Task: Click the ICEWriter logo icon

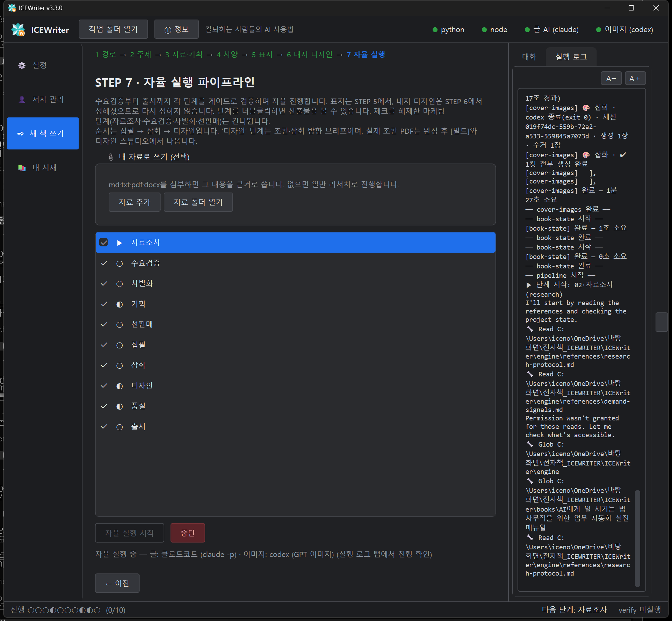Action: [x=18, y=30]
